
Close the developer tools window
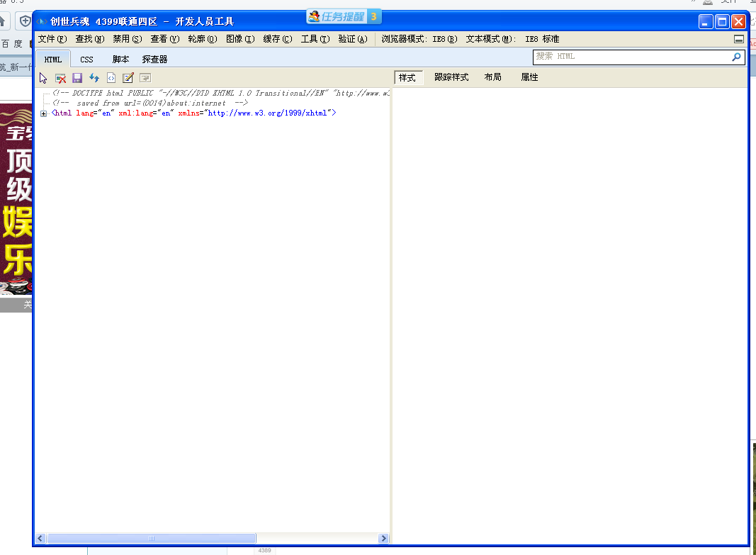739,22
